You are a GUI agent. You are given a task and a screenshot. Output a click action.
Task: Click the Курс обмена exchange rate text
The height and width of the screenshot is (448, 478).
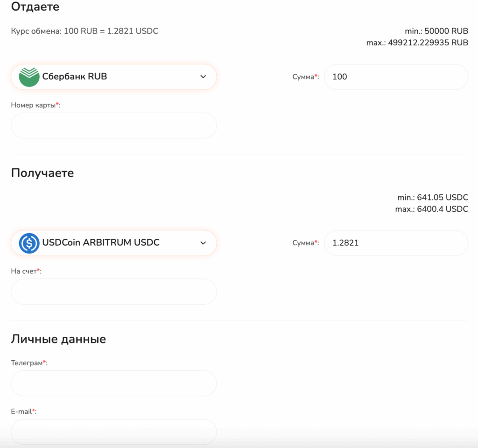84,31
